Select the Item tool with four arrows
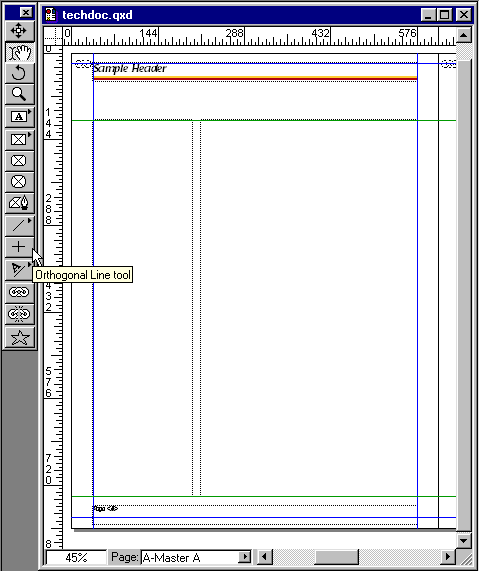Image resolution: width=480 pixels, height=571 pixels. click(20, 31)
